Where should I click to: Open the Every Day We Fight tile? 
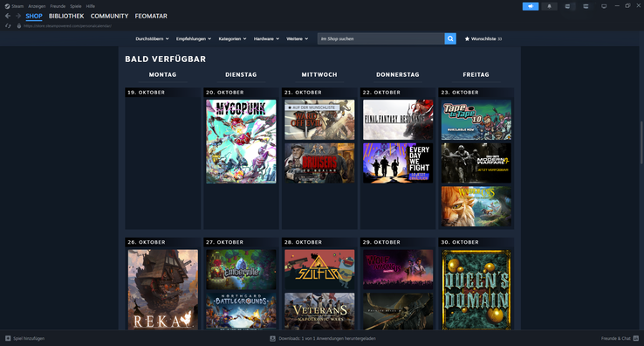[398, 163]
